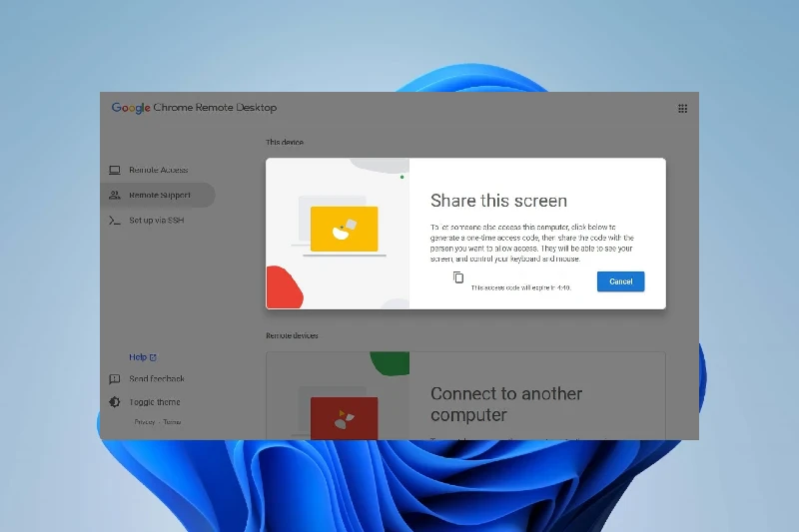Click the SSH terminal prompt icon
The image size is (799, 532).
[x=115, y=221]
